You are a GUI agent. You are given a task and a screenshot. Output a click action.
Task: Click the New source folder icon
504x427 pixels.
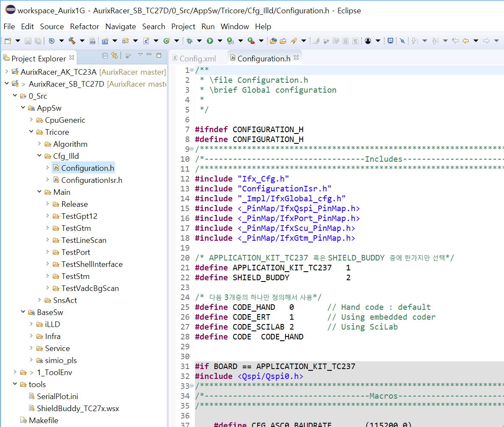(125, 41)
